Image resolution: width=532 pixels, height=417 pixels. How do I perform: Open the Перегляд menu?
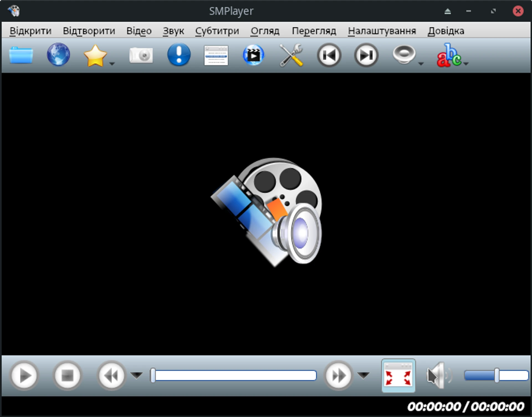coord(314,31)
